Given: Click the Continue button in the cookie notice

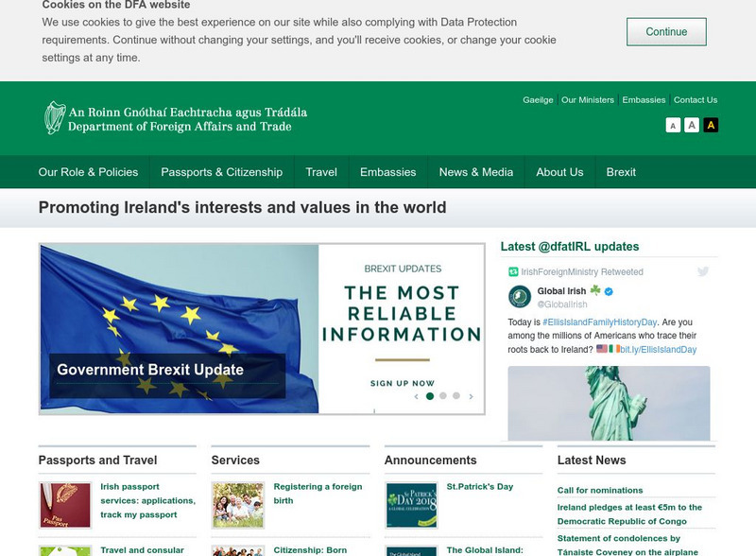Looking at the screenshot, I should pyautogui.click(x=667, y=31).
